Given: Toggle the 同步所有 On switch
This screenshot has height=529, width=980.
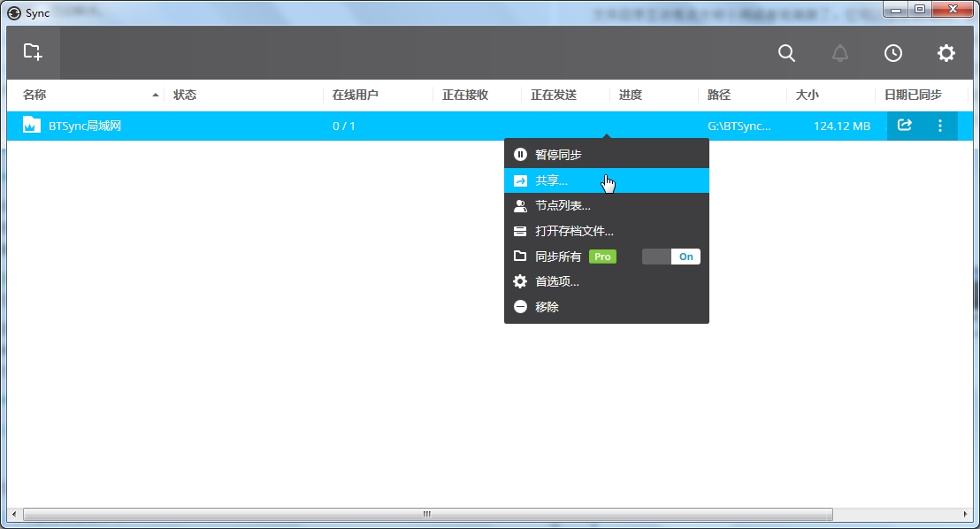Looking at the screenshot, I should (x=671, y=257).
